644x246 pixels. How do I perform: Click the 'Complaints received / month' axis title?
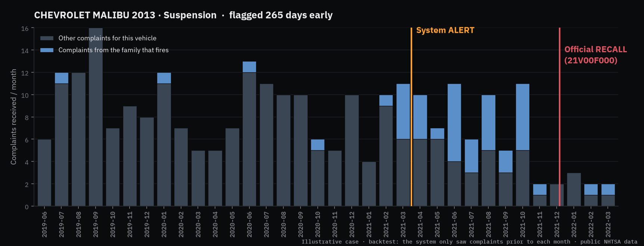14,117
